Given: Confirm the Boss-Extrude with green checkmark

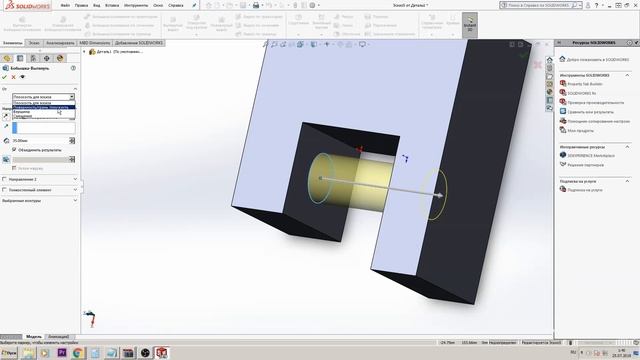Looking at the screenshot, I should click(4, 77).
